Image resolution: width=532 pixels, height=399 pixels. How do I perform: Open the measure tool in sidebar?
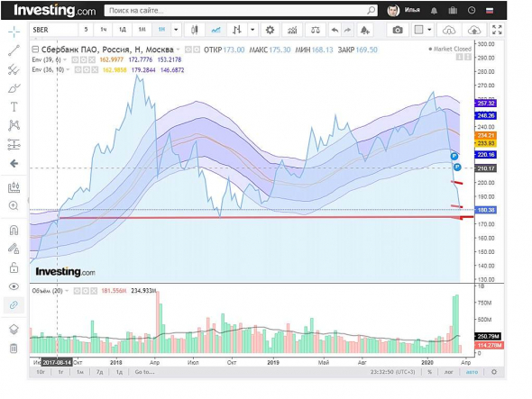click(x=14, y=187)
